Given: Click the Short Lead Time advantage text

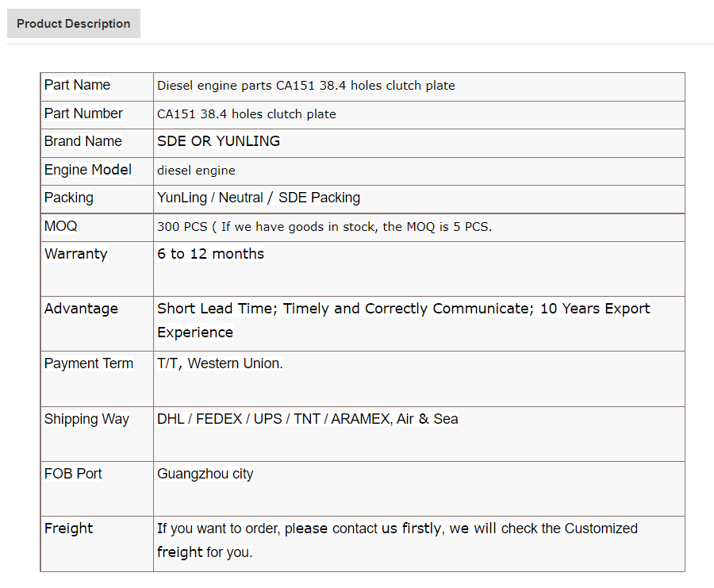Looking at the screenshot, I should coord(404,321).
